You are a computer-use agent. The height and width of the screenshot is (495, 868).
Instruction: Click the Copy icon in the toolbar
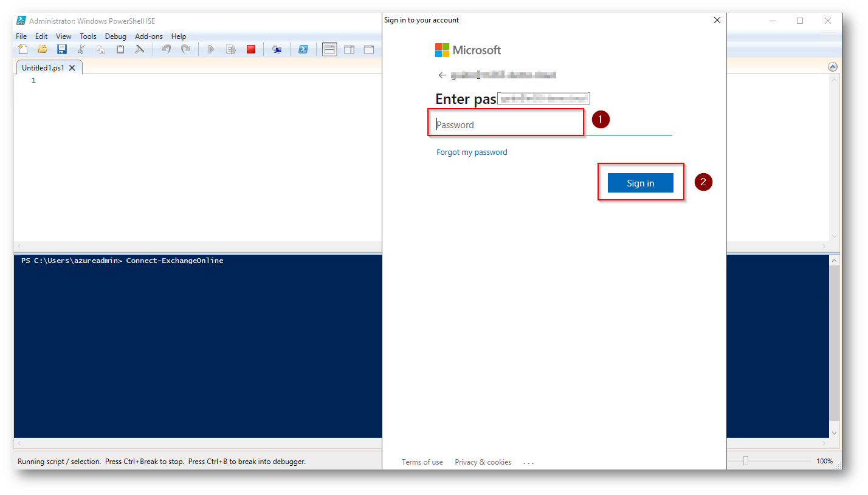(x=100, y=49)
